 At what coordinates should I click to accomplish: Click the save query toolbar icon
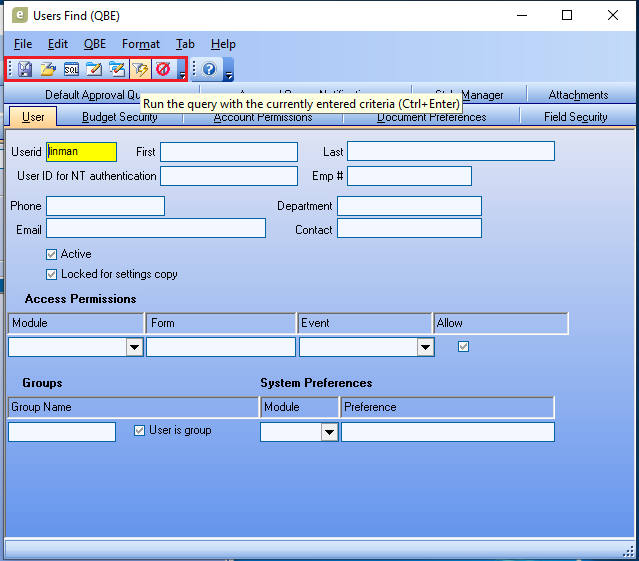point(24,69)
